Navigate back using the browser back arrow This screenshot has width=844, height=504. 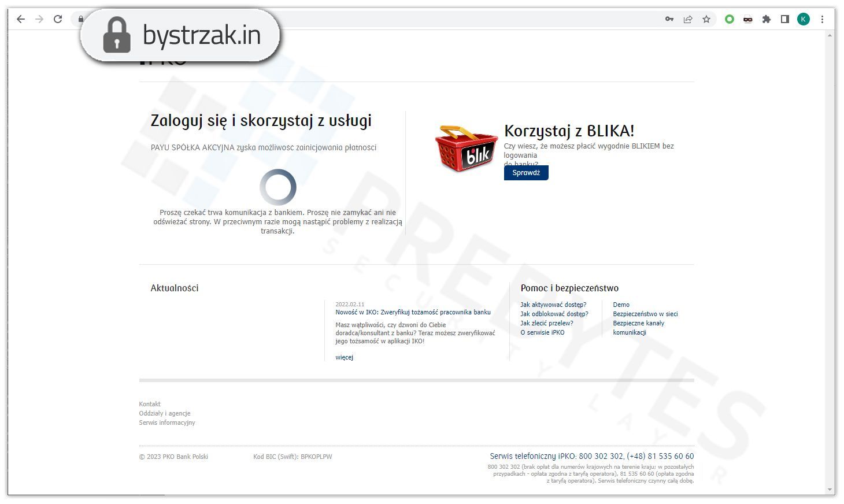click(21, 18)
